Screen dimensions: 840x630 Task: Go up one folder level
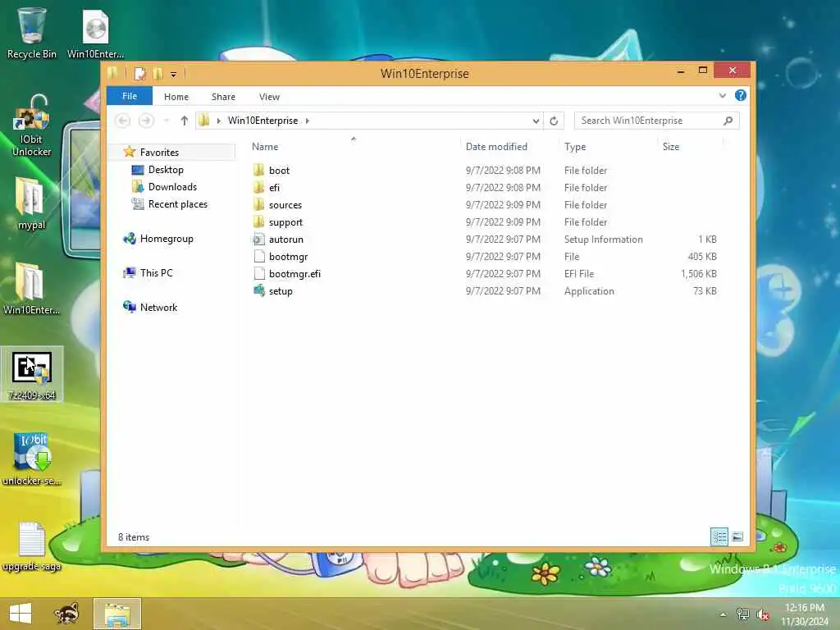pyautogui.click(x=185, y=121)
